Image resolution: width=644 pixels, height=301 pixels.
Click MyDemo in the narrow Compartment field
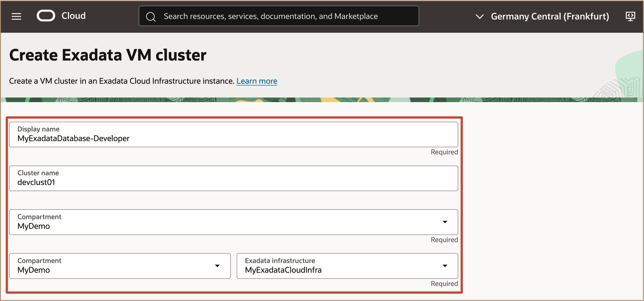pos(34,270)
